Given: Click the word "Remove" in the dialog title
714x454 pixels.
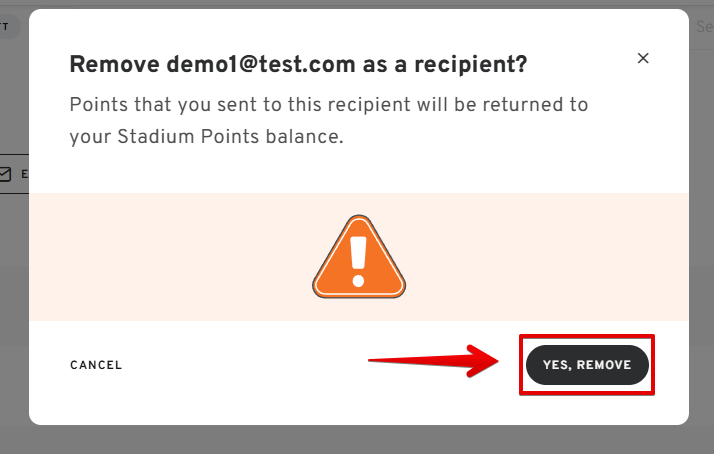Looking at the screenshot, I should pos(114,64).
